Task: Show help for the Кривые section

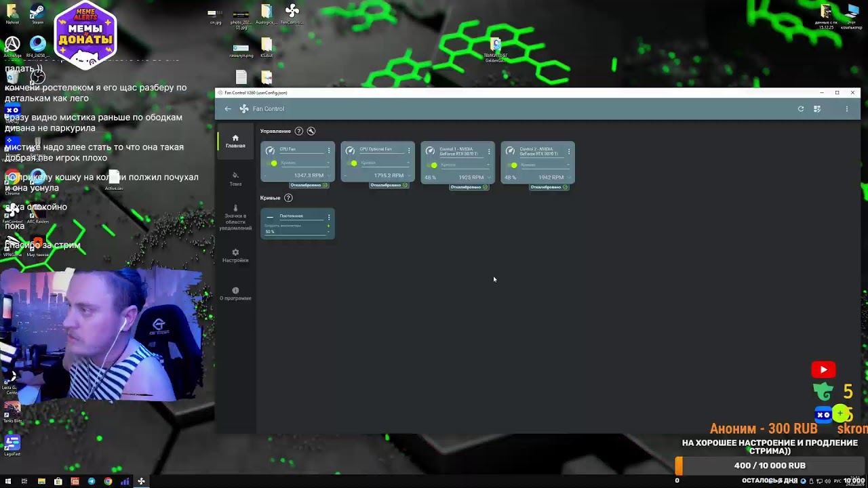Action: (288, 198)
